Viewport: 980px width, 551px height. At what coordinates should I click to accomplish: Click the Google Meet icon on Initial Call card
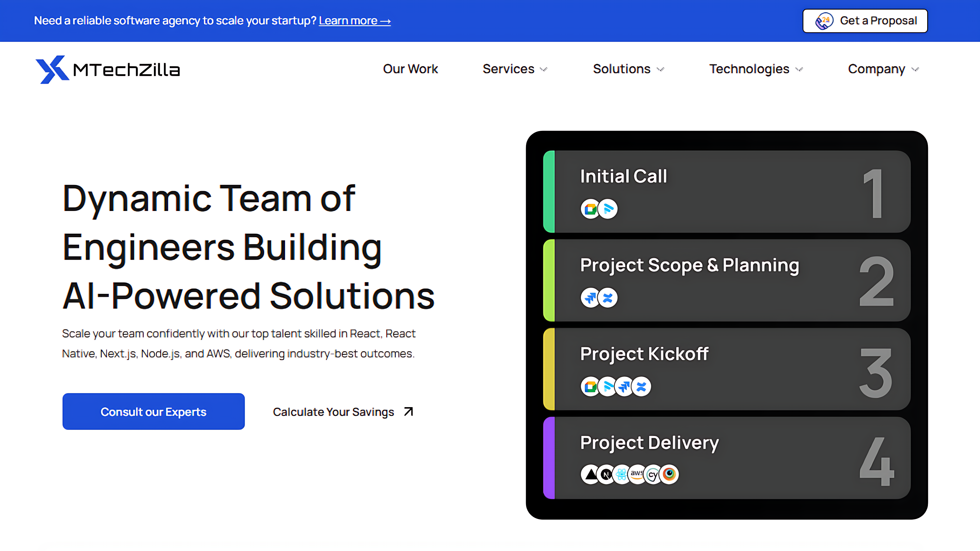click(590, 209)
